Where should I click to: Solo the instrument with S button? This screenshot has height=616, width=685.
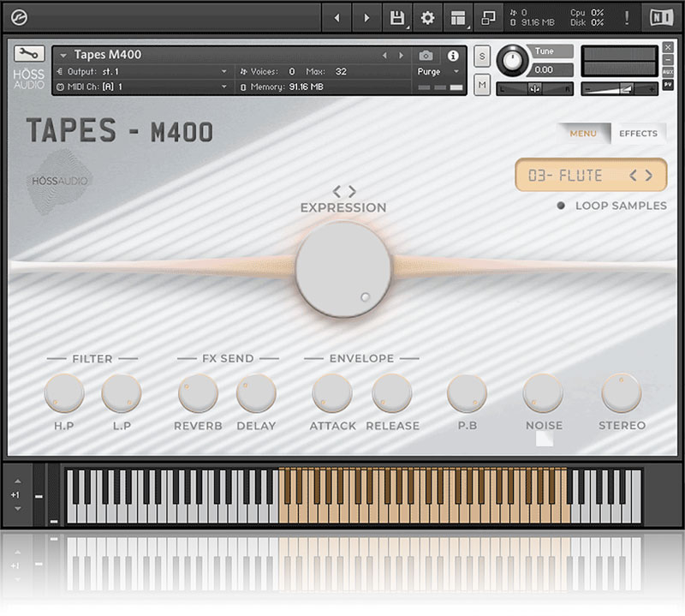482,56
